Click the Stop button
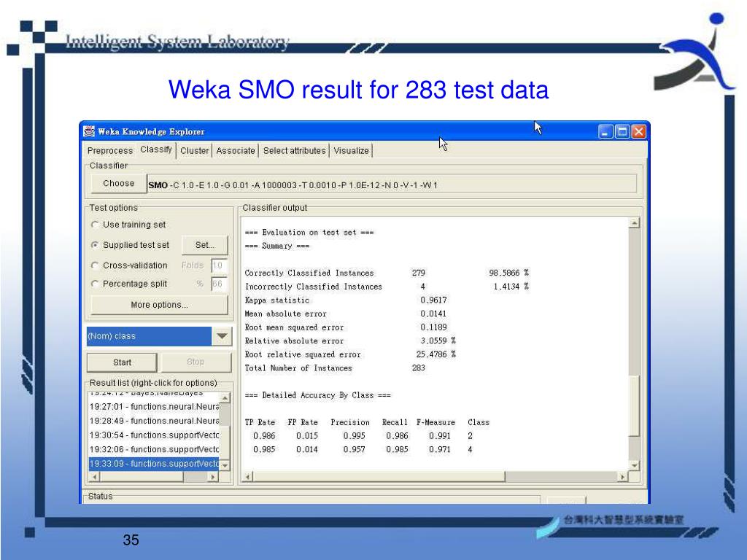 click(196, 362)
